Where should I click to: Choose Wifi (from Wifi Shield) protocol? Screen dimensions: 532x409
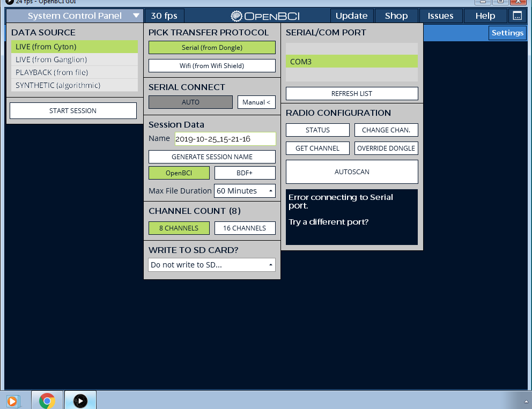coord(212,66)
